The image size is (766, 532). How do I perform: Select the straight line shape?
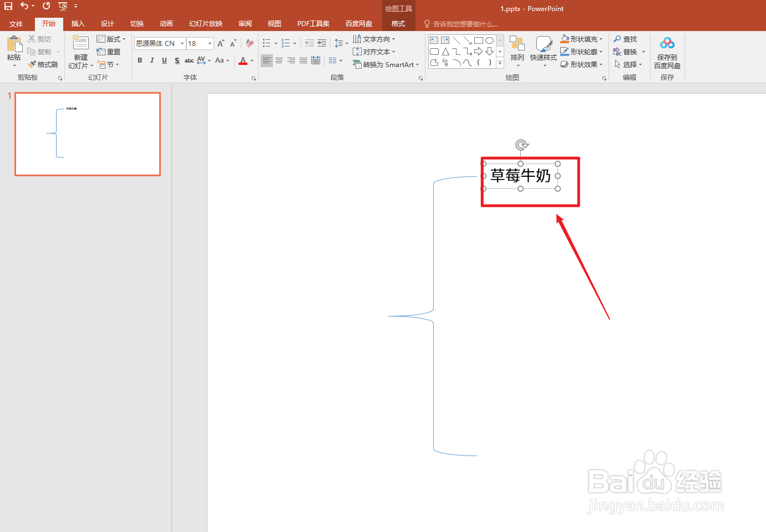point(456,40)
